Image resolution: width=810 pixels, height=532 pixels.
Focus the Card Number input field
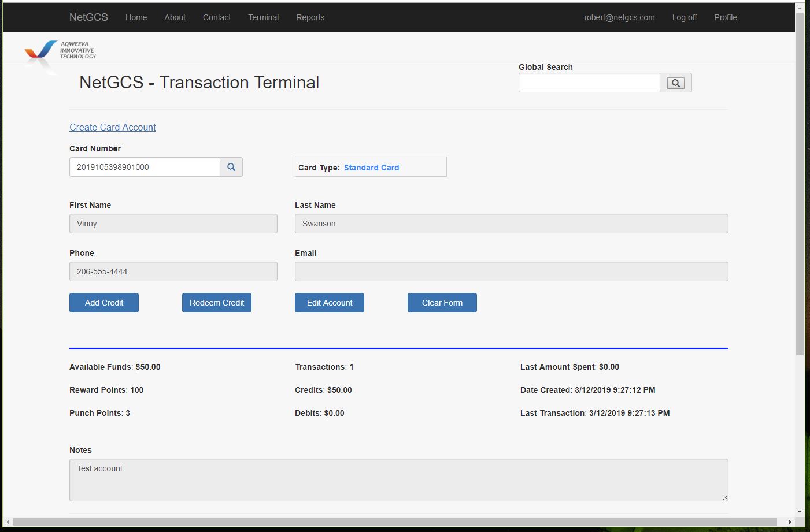tap(145, 167)
